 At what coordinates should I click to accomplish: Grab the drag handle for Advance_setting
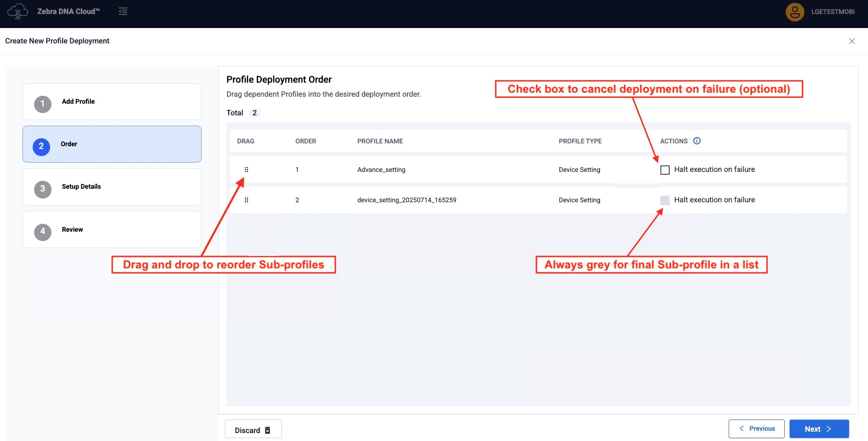click(246, 170)
